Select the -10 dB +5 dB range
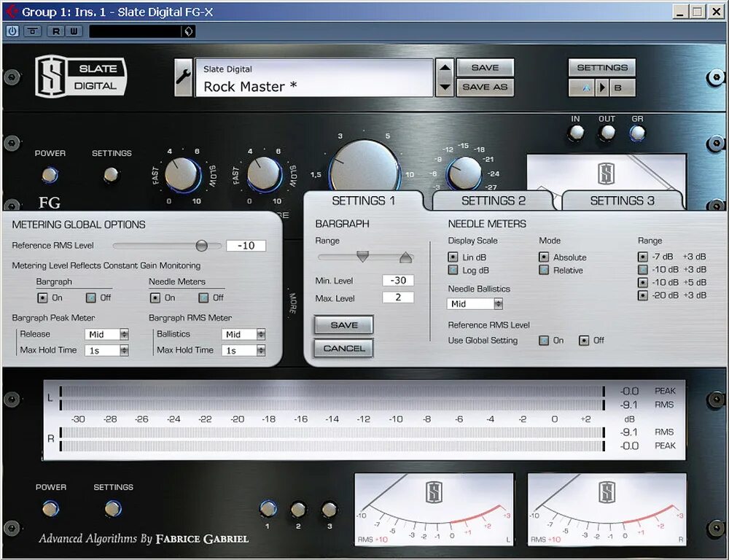The width and height of the screenshot is (729, 560). pyautogui.click(x=642, y=282)
